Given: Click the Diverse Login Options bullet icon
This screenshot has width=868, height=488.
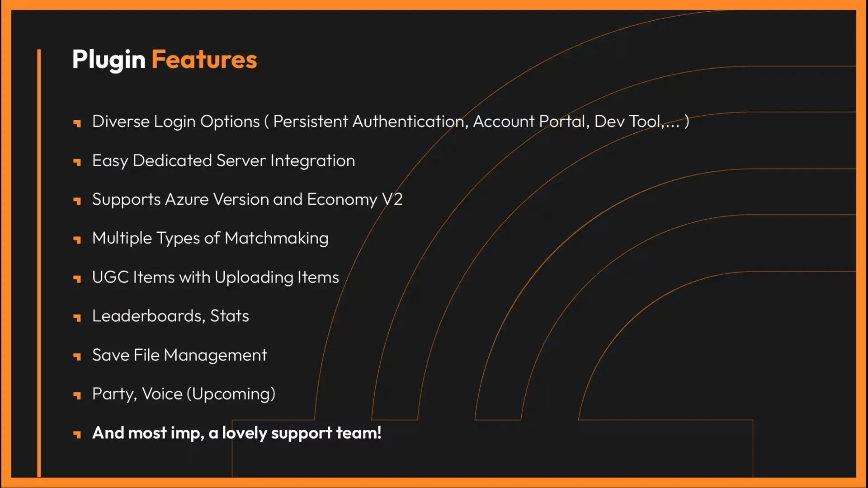Looking at the screenshot, I should [x=78, y=123].
